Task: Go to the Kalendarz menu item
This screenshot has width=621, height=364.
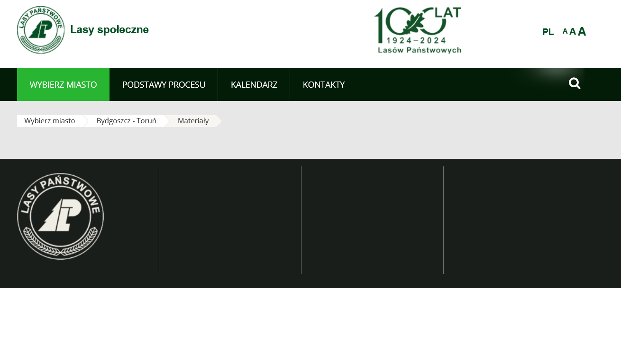Action: tap(254, 84)
